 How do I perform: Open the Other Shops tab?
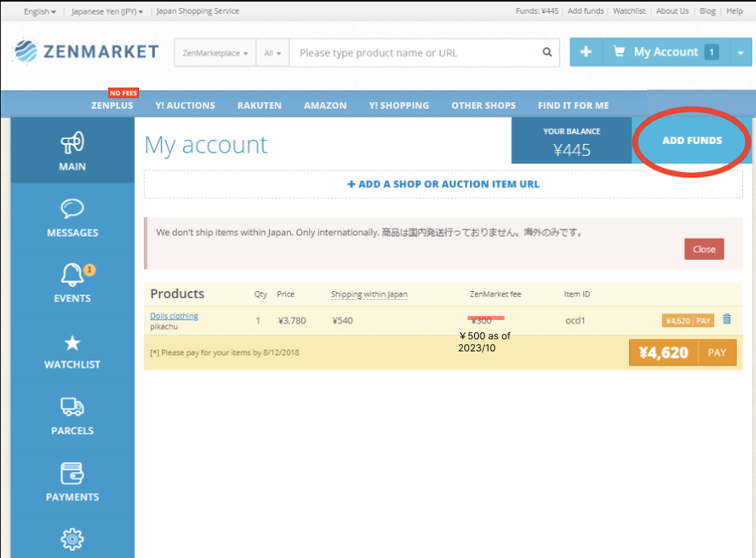coord(484,105)
